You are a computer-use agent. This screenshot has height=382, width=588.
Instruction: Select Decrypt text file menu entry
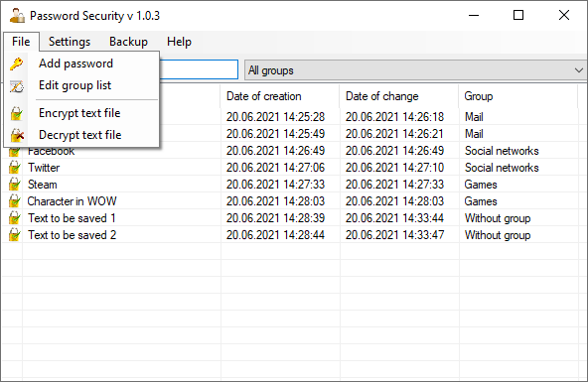(81, 135)
